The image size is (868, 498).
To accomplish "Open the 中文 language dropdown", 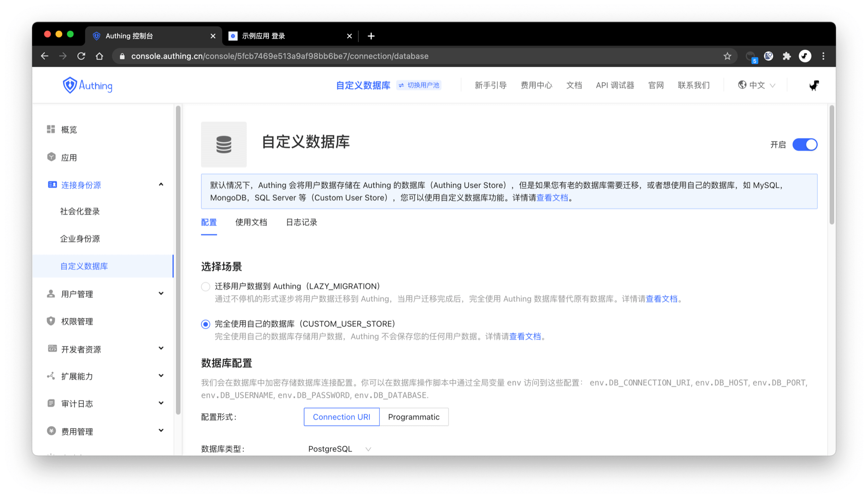I will pyautogui.click(x=757, y=85).
